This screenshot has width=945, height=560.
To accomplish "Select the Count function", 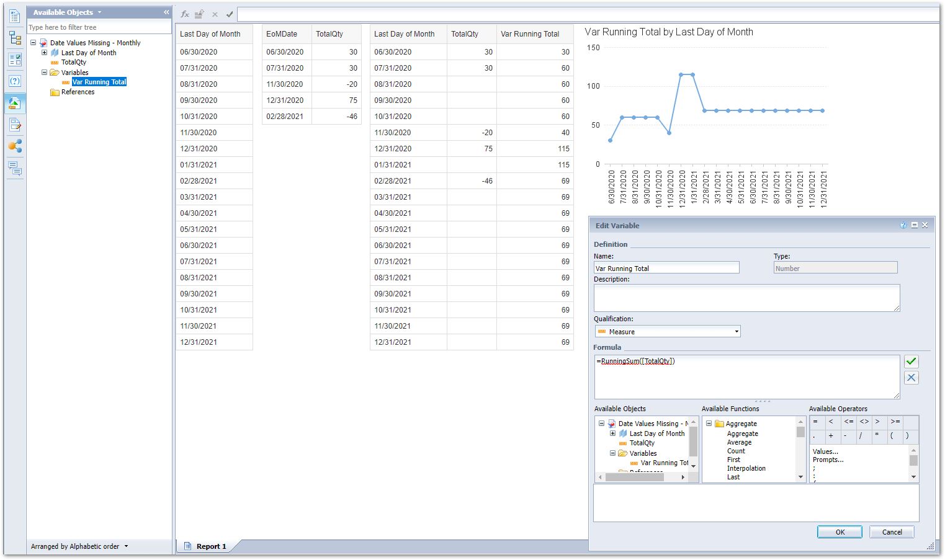I will [736, 451].
